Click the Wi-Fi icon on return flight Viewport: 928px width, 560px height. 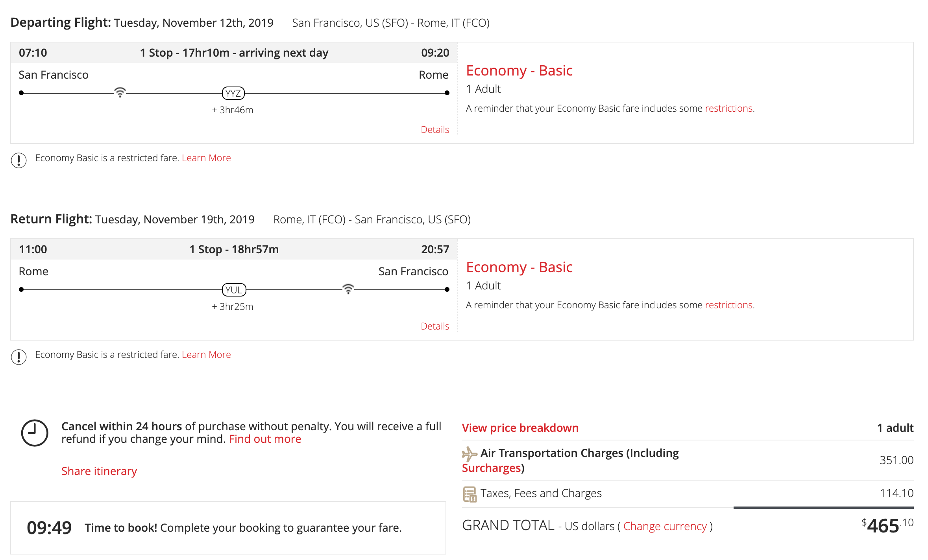(348, 289)
